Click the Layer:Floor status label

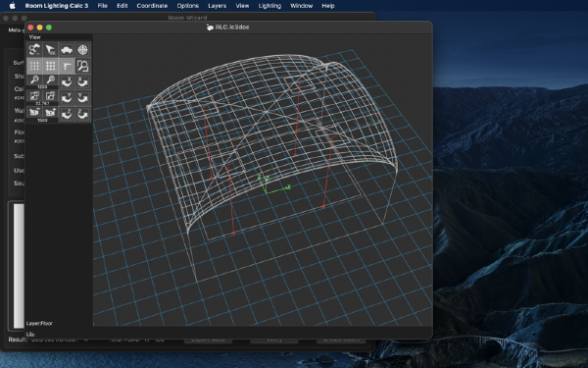[x=39, y=323]
